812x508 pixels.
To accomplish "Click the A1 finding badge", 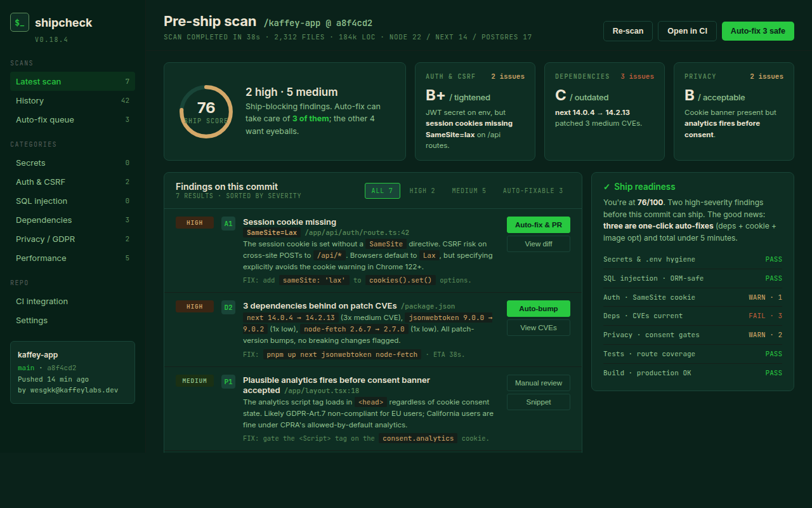I will [x=228, y=224].
